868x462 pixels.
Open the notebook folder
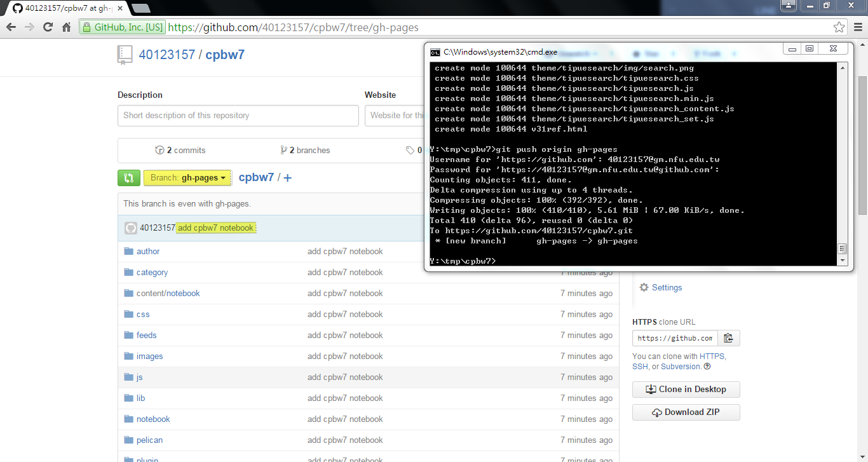pyautogui.click(x=153, y=419)
